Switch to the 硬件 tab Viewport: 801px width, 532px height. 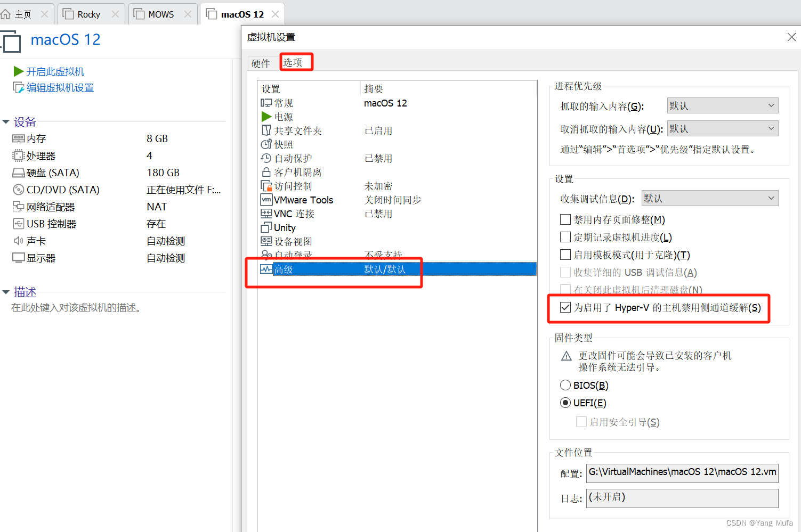tap(261, 63)
